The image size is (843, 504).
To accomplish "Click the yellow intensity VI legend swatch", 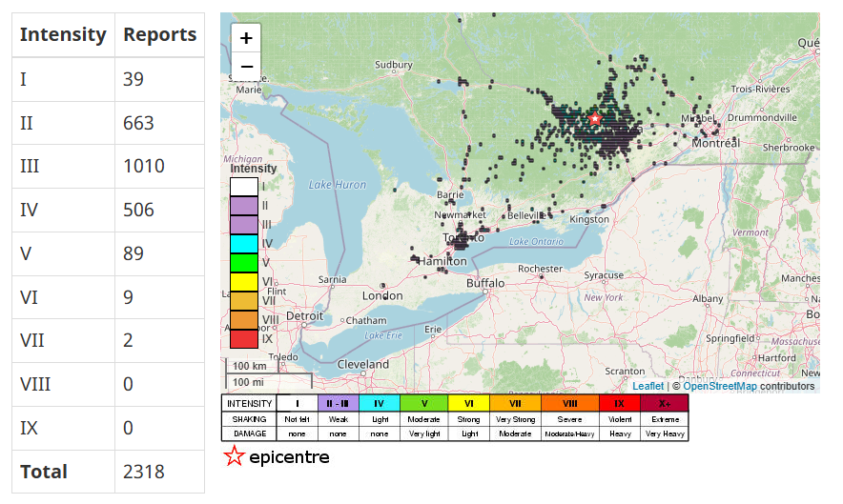I will coord(244,281).
